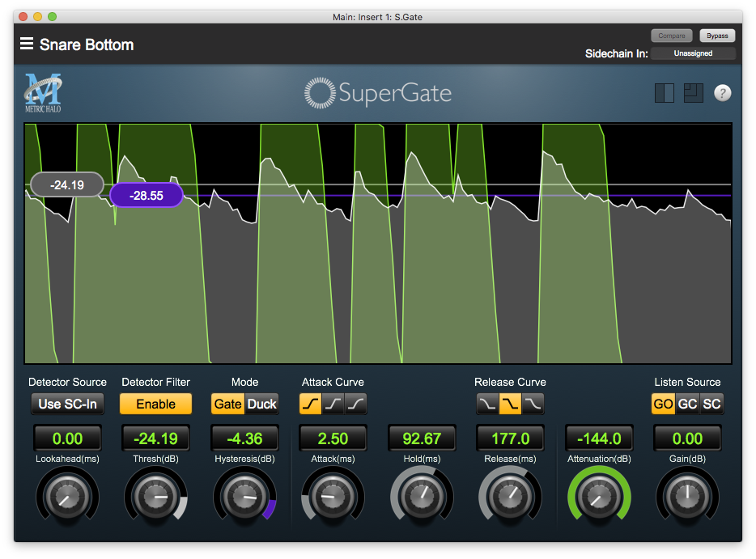Set listen source to GC
The image size is (756, 559).
[x=687, y=404]
